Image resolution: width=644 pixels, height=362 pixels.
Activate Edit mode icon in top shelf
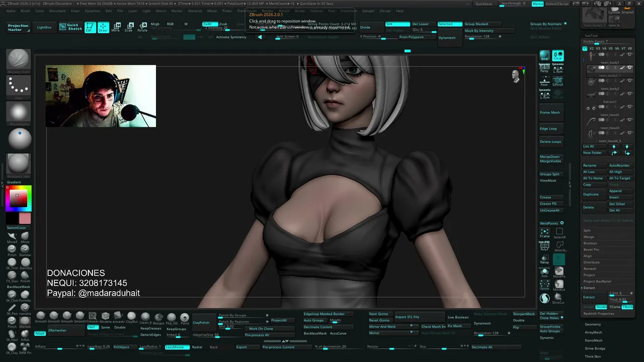coord(90,28)
